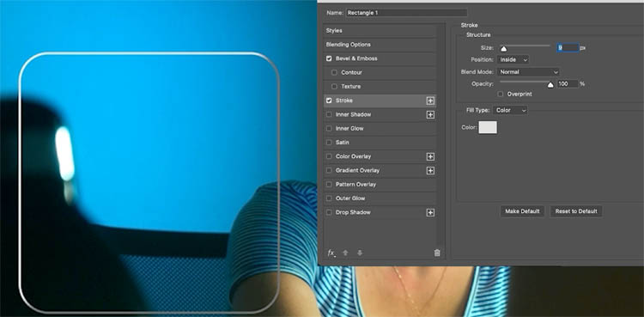Move effect down with arrow icon

click(360, 253)
